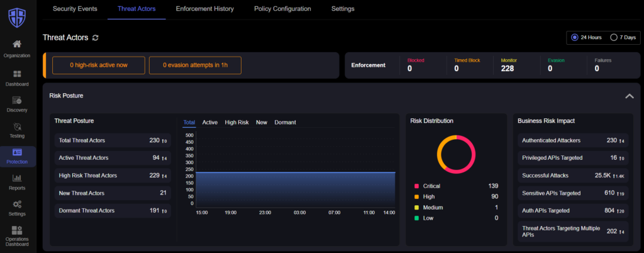Image resolution: width=644 pixels, height=253 pixels.
Task: Open the Enforcement History tab
Action: (x=205, y=9)
